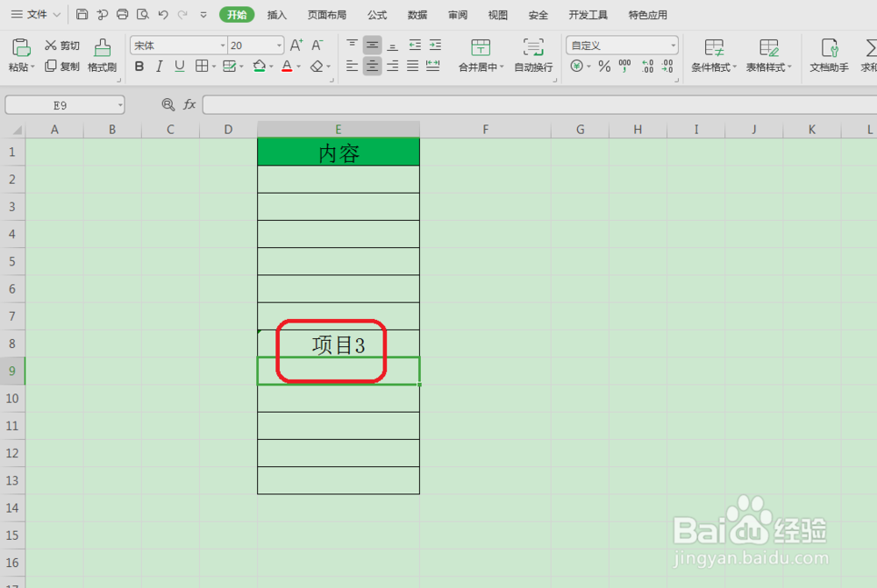
Task: Click the Print icon in quick access bar
Action: click(x=123, y=15)
